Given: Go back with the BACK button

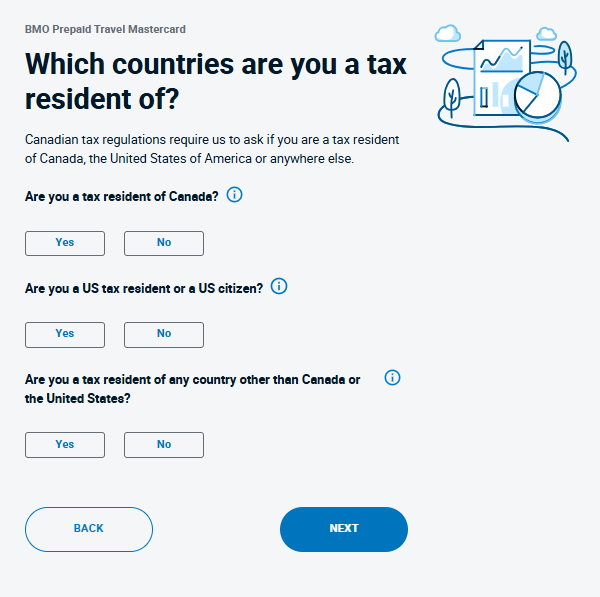Looking at the screenshot, I should coord(89,529).
